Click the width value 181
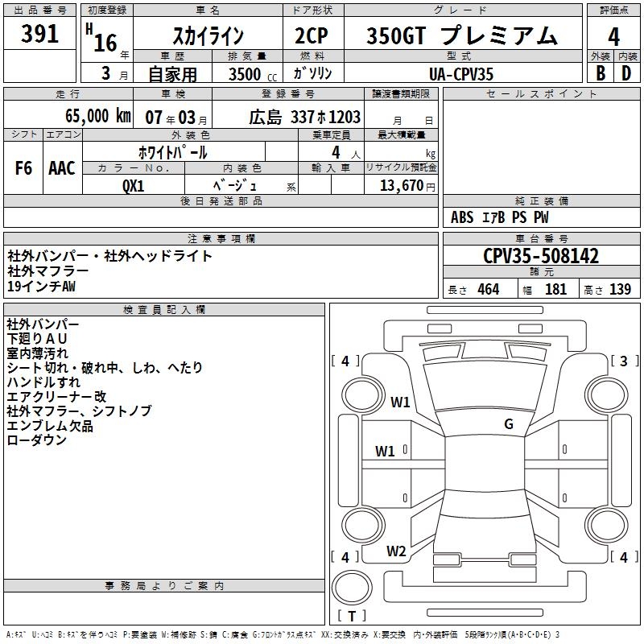Screen dimensions: 644x644 tap(555, 289)
